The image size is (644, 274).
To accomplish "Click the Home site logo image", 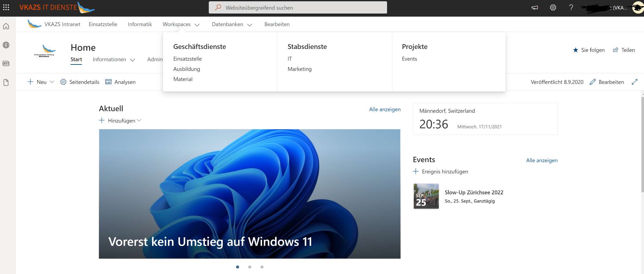I will click(44, 53).
